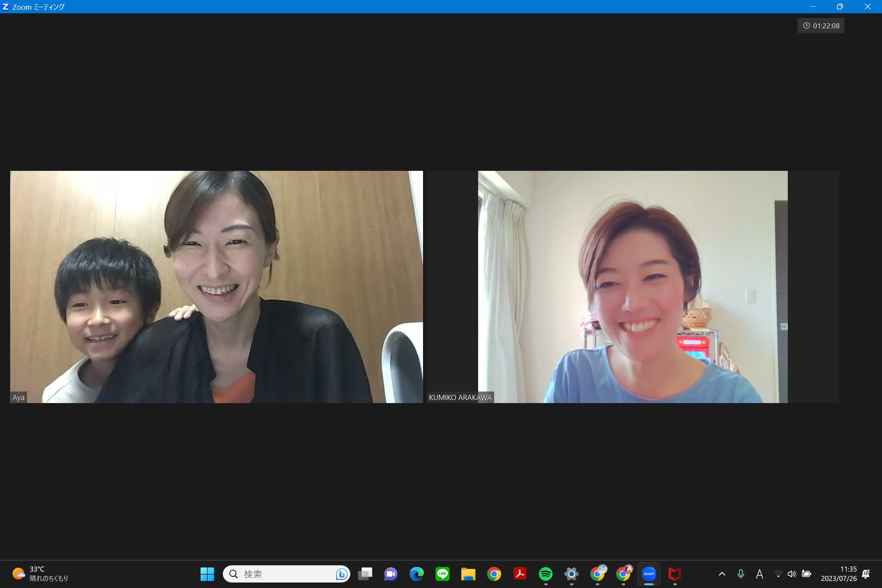Open Spotify from the taskbar
Screen dimensions: 882x588
tap(546, 574)
